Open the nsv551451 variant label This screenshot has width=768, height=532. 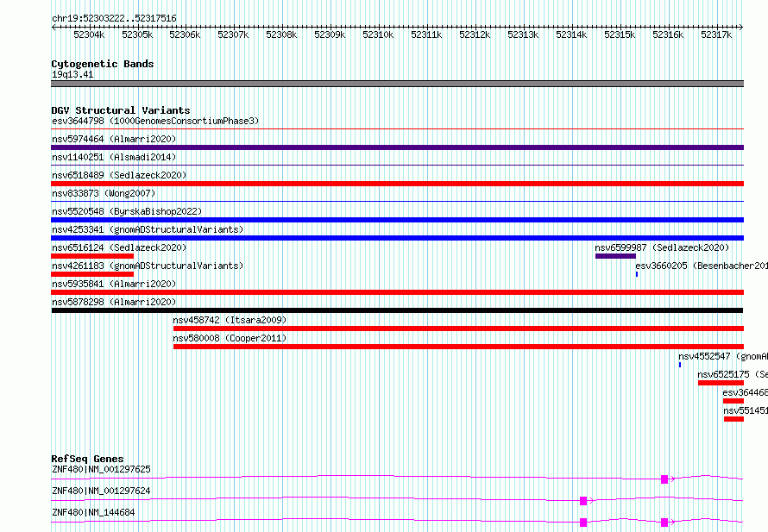point(746,410)
